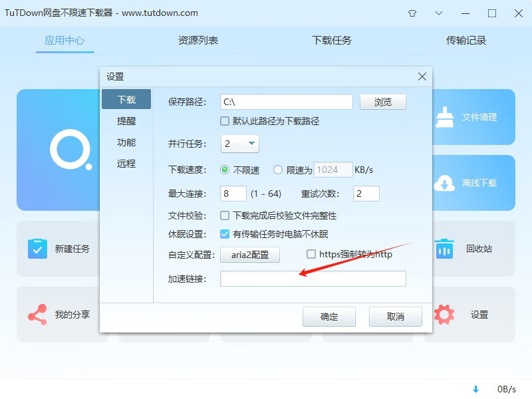Click the 离线下载 cloud icon
The width and height of the screenshot is (532, 399).
(444, 184)
